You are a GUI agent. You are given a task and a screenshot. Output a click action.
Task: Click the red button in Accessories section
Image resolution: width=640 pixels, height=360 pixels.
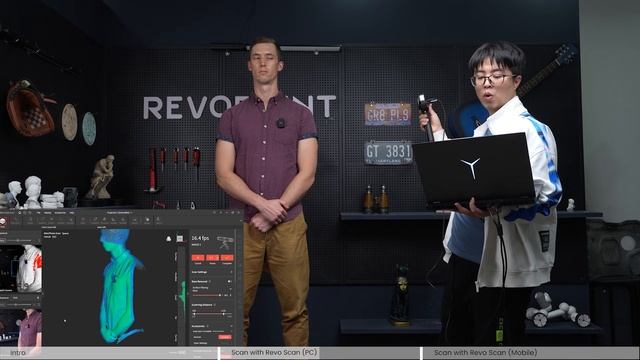[x=224, y=337]
